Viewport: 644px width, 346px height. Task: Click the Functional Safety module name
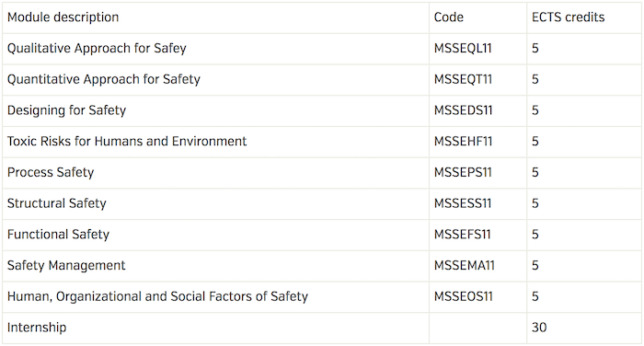tap(58, 235)
